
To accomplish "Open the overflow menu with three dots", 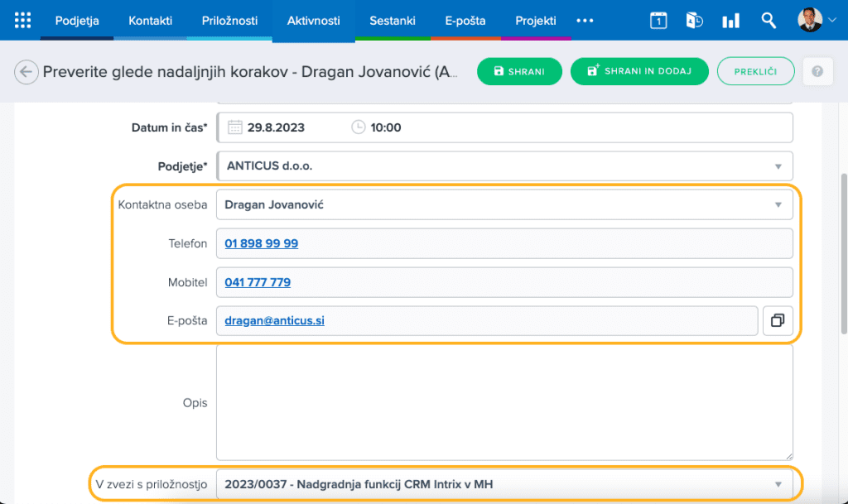I will pos(585,20).
